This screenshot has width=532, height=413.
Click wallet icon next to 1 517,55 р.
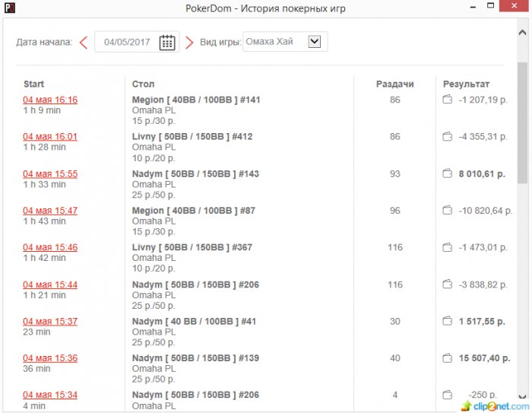tap(448, 321)
